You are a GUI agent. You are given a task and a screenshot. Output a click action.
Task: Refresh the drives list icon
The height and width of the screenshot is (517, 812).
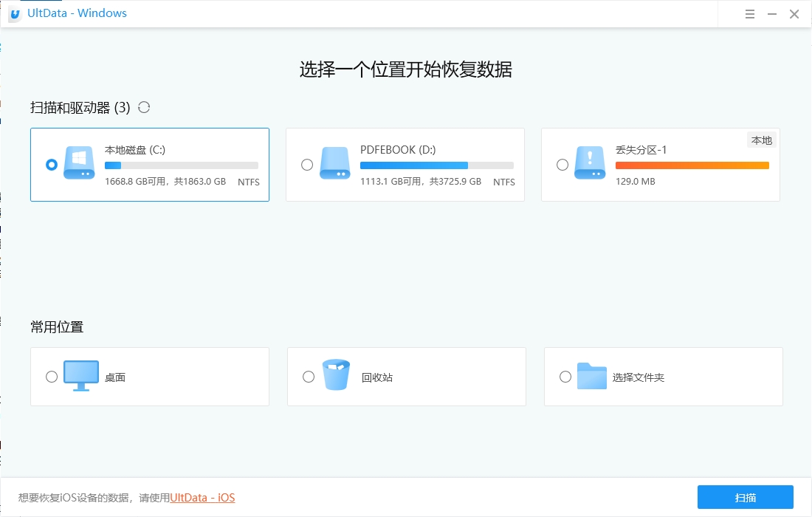144,107
